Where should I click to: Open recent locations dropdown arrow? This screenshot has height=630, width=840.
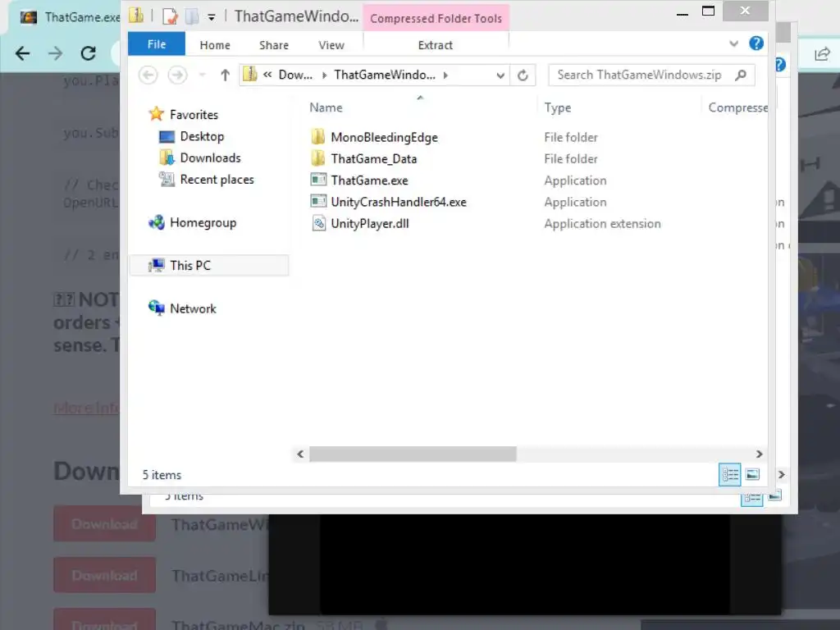click(x=202, y=75)
